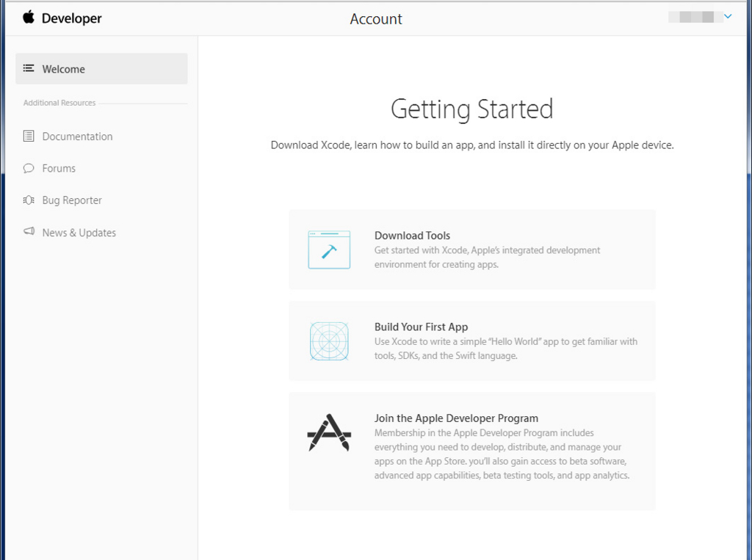Viewport: 752px width, 560px height.
Task: Open the Download Tools title
Action: point(413,236)
